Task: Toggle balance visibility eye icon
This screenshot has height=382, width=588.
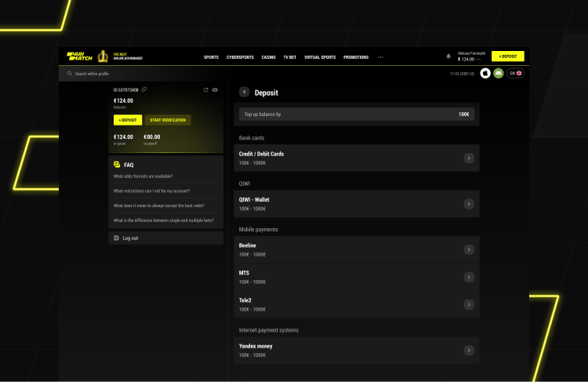Action: [x=215, y=90]
